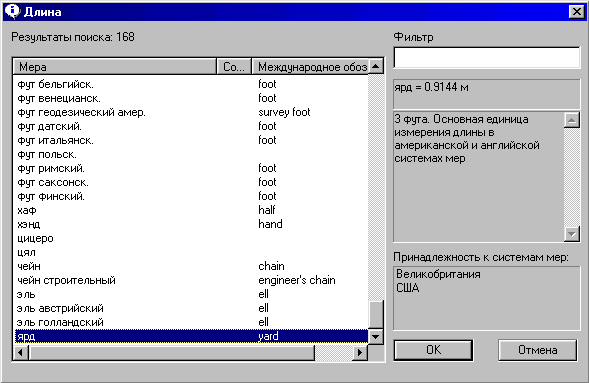589x383 pixels.
Task: Cancel with the Отмена button
Action: coord(538,350)
